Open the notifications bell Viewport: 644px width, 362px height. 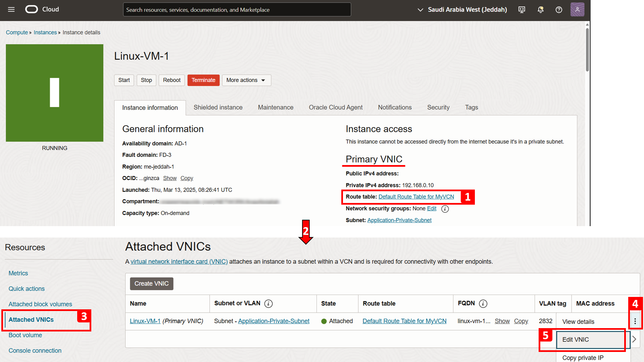click(540, 10)
